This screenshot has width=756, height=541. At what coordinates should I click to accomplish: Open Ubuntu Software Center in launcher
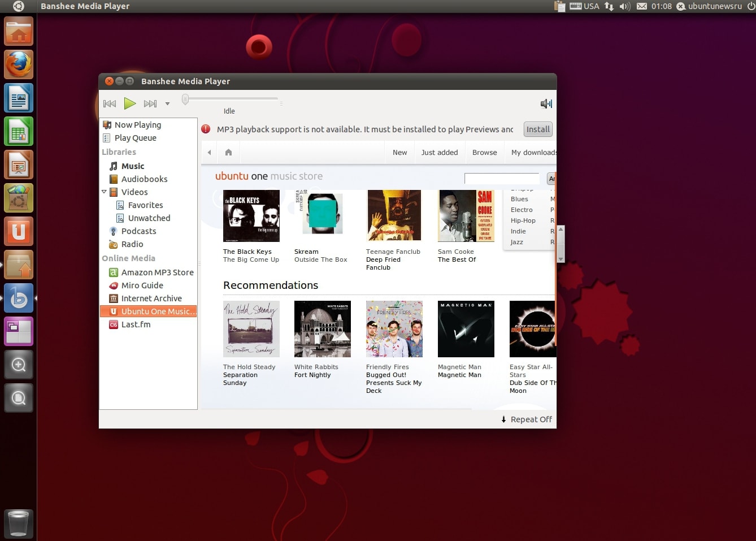(19, 198)
